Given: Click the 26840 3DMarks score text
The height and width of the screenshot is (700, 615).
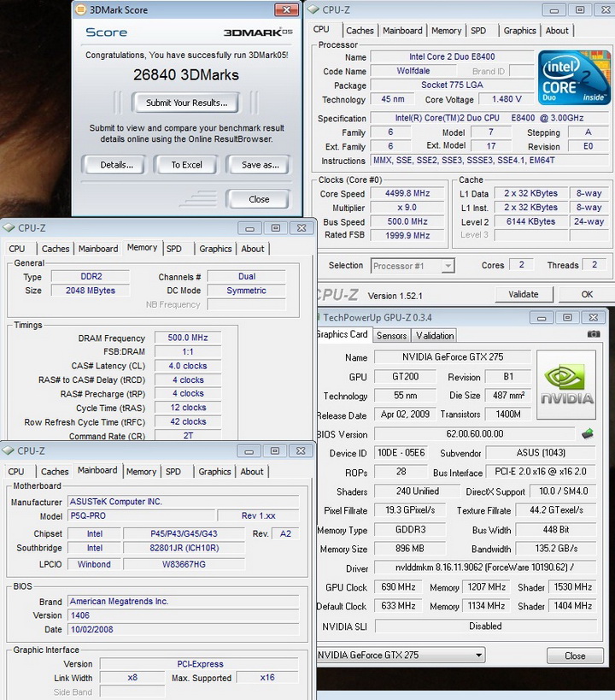Looking at the screenshot, I should 186,74.
